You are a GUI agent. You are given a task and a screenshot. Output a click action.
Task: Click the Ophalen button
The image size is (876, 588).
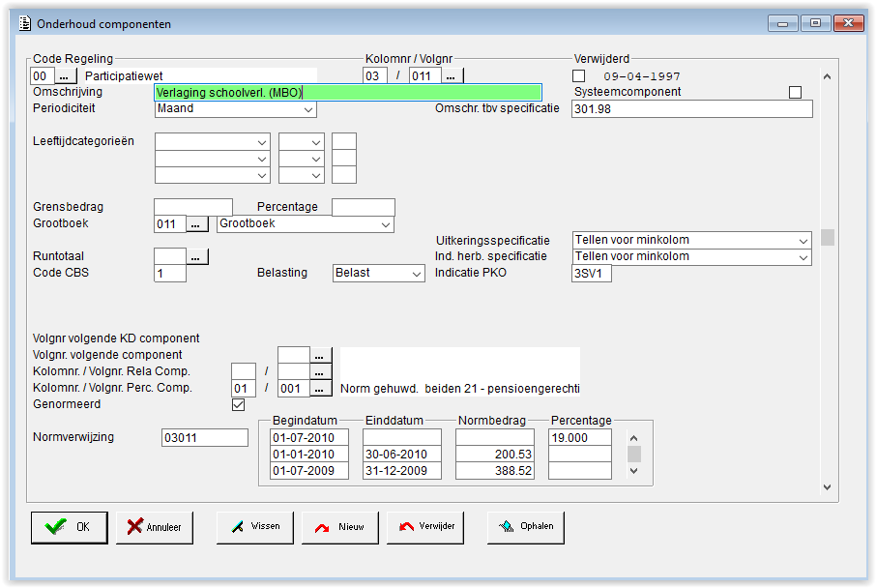coord(526,527)
